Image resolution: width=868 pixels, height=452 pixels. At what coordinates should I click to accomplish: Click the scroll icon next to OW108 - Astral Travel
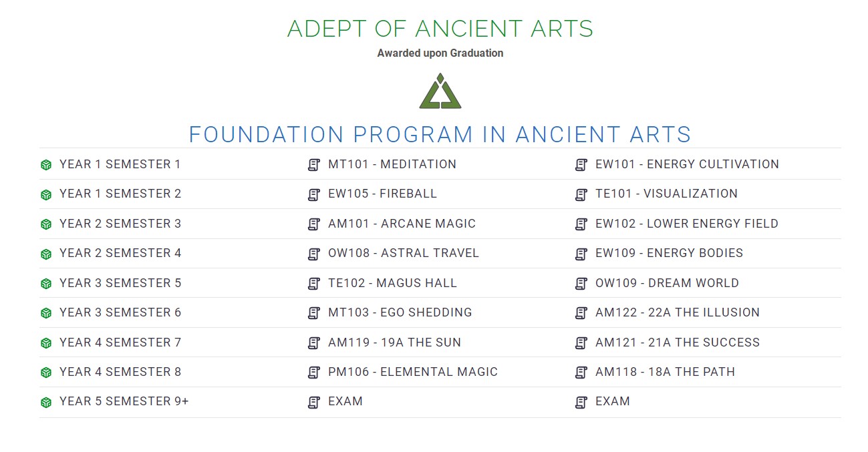pos(313,254)
